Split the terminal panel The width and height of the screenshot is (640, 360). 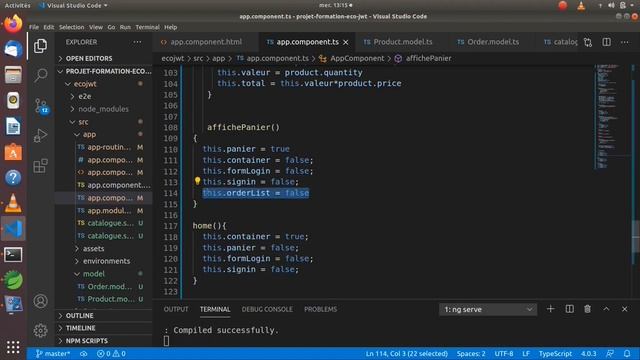click(569, 309)
